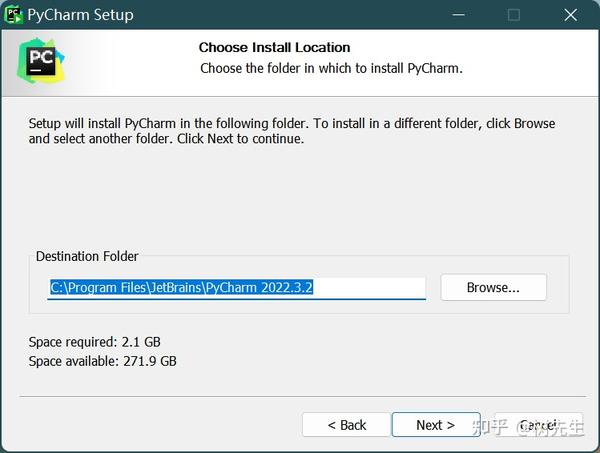The height and width of the screenshot is (453, 600).
Task: Click 'Space required: 2.1 GB' text
Action: coord(95,342)
